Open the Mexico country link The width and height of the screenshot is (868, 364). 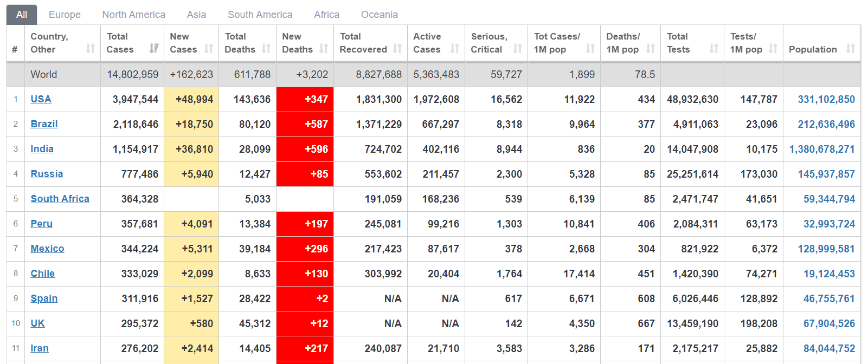pos(47,249)
